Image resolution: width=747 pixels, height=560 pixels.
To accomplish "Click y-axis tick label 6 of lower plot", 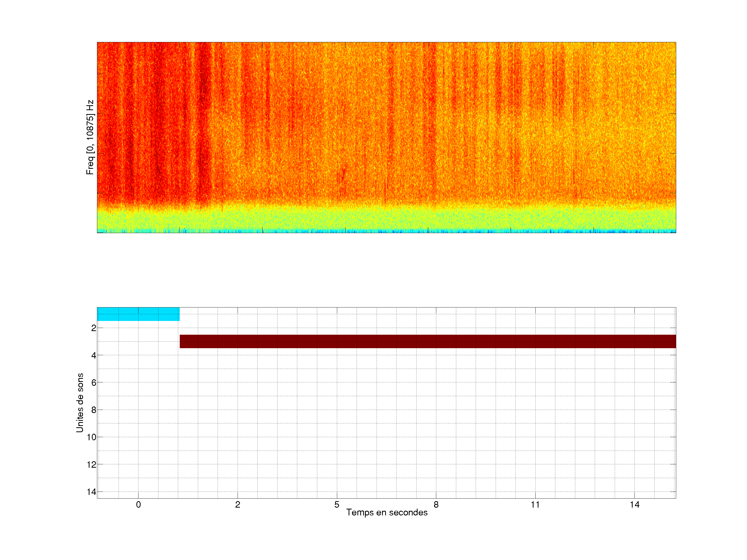I will pos(94,382).
